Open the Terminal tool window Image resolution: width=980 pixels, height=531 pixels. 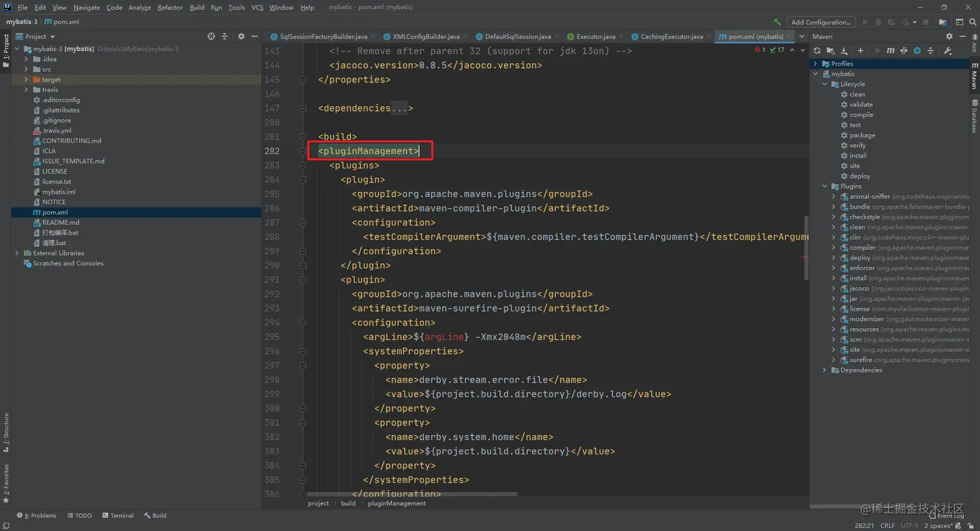coord(118,515)
